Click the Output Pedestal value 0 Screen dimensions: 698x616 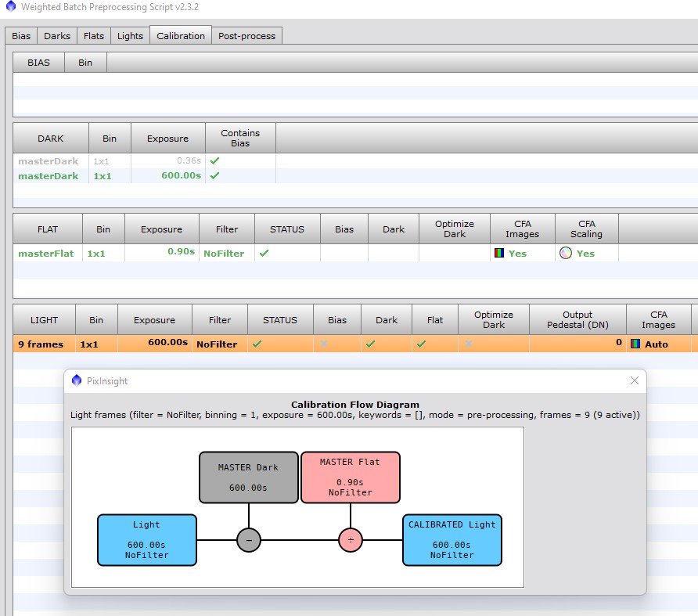pyautogui.click(x=619, y=342)
